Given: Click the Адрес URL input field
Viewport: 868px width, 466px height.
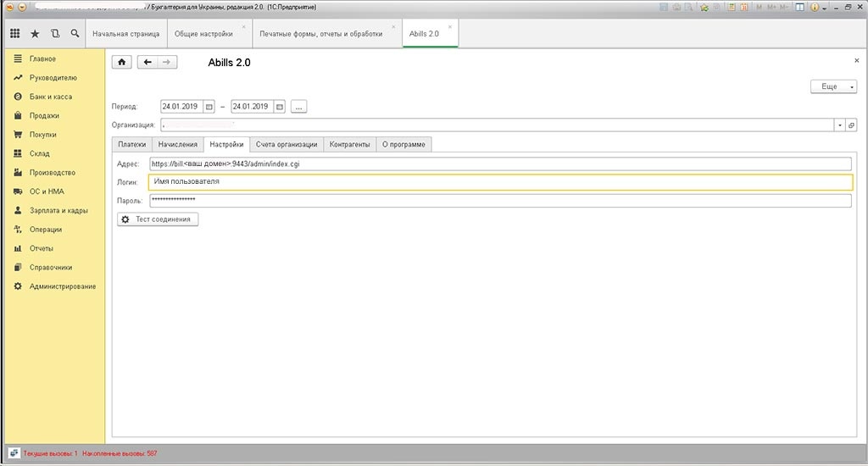Looking at the screenshot, I should tap(499, 164).
